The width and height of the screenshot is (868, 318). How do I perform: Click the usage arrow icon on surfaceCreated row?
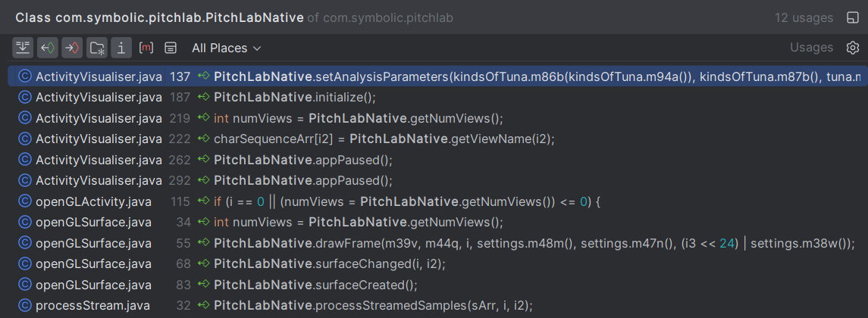click(x=203, y=285)
